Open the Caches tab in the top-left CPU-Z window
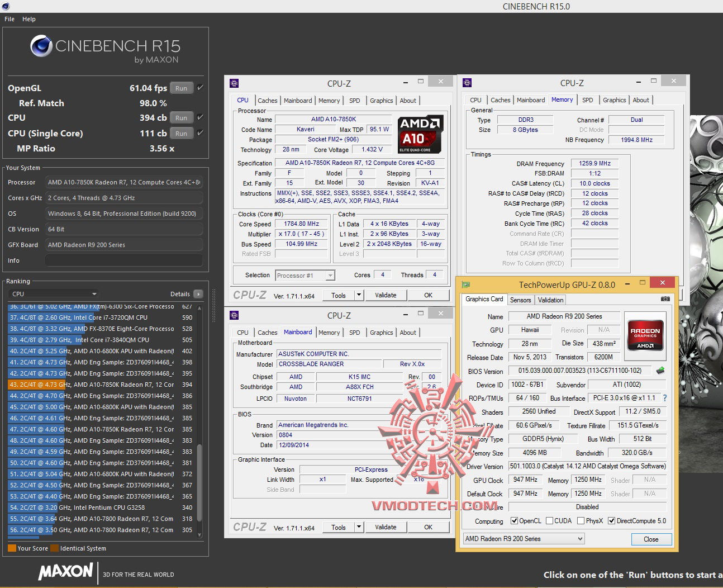The height and width of the screenshot is (588, 723). pyautogui.click(x=268, y=101)
